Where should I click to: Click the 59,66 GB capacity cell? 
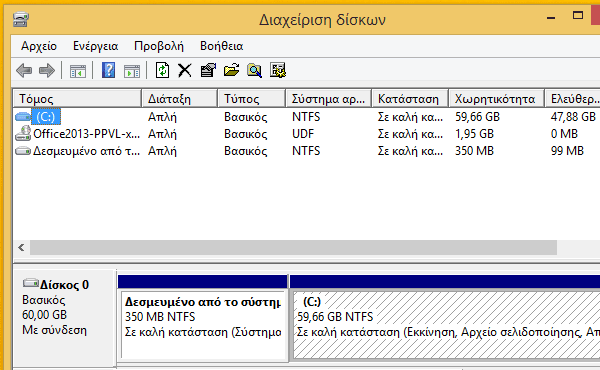point(477,117)
